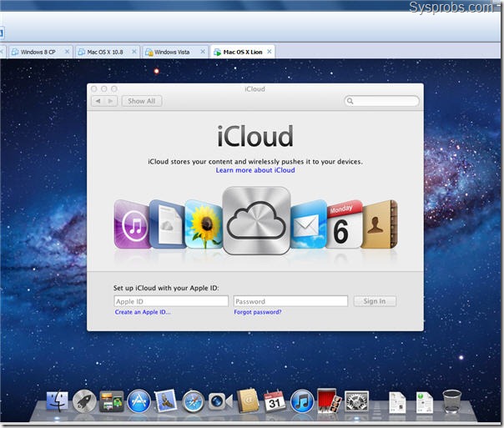This screenshot has height=428, width=504.
Task: Go forward in System Preferences history
Action: [111, 101]
